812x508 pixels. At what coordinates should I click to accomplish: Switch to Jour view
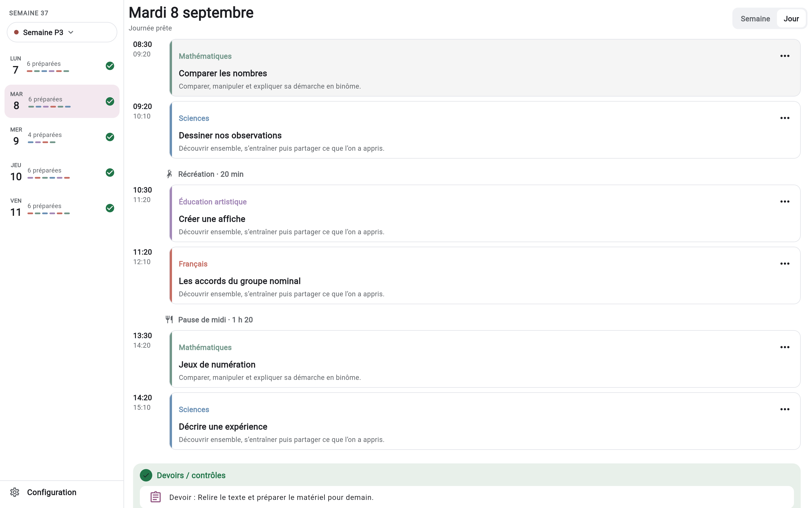(791, 19)
